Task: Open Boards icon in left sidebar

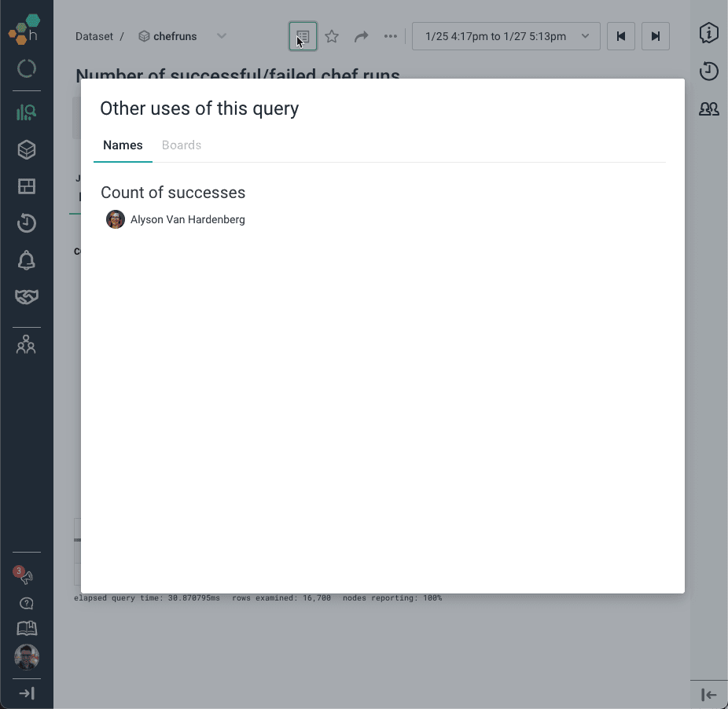Action: coord(27,186)
